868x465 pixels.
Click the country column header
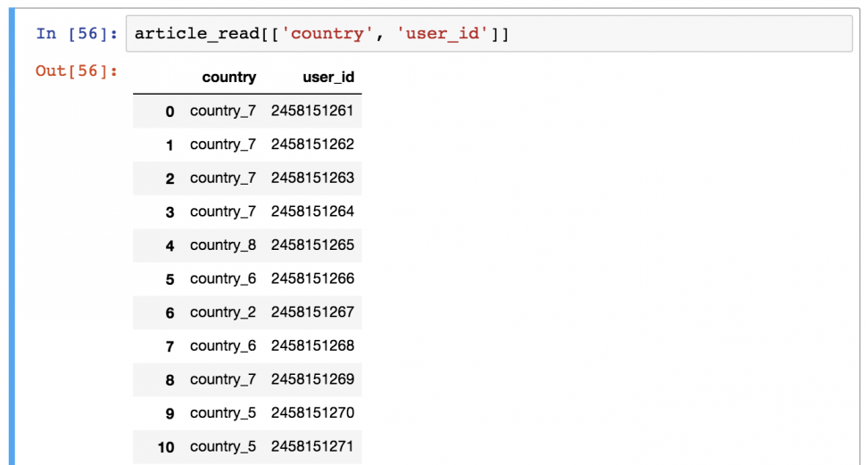coord(229,78)
